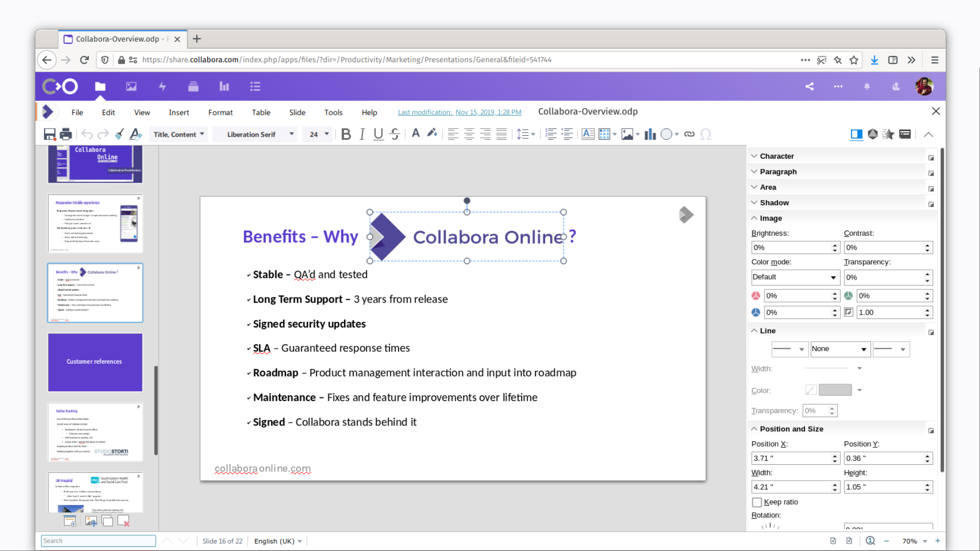Click the Insert hyperlink icon
Image resolution: width=980 pixels, height=551 pixels.
(689, 134)
